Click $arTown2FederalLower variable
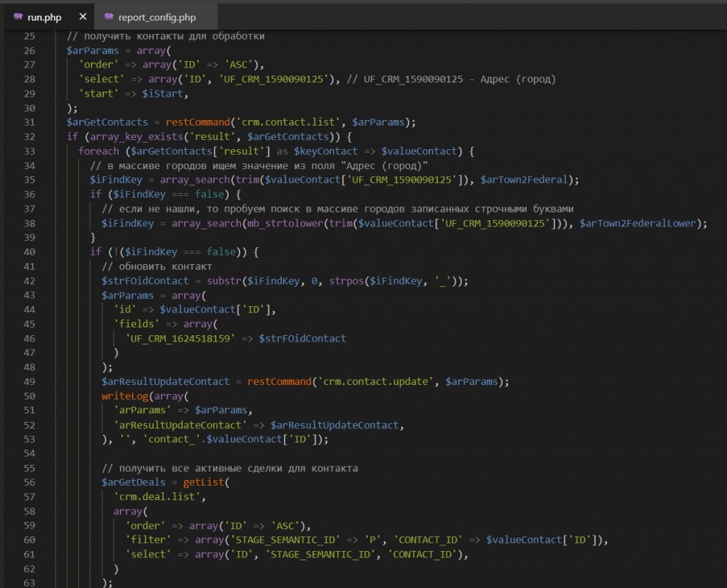Screen dimensions: 727x588 (x=638, y=223)
